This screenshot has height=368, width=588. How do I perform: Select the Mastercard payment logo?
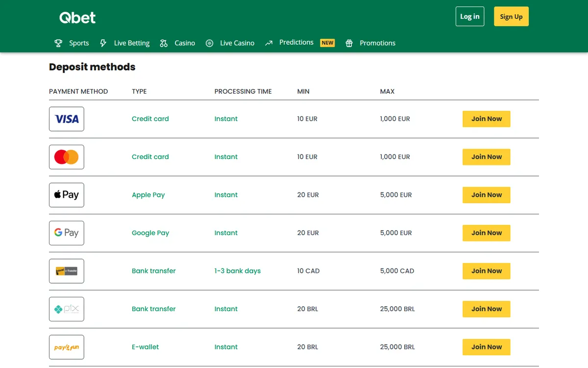(x=67, y=157)
